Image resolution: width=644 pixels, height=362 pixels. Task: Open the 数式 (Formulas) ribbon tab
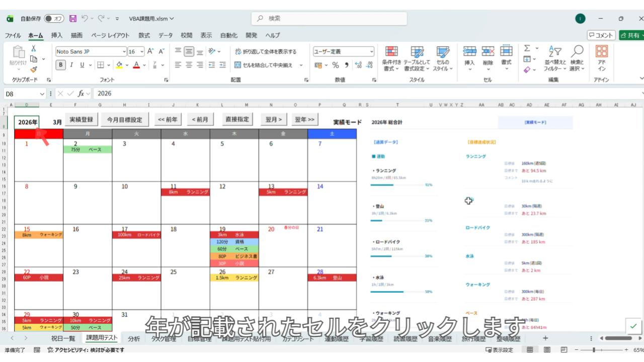[x=144, y=35]
